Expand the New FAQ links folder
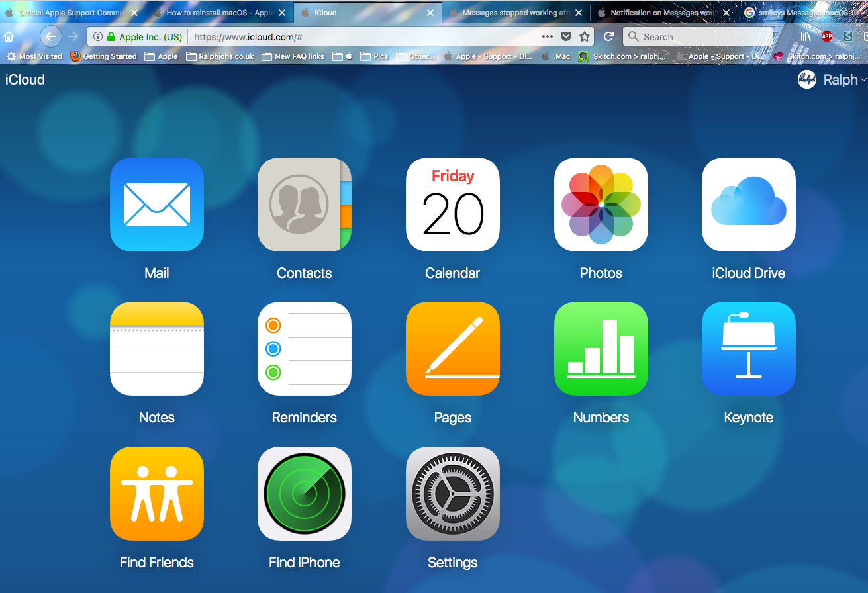Screen dimensions: 868x593 (293, 56)
